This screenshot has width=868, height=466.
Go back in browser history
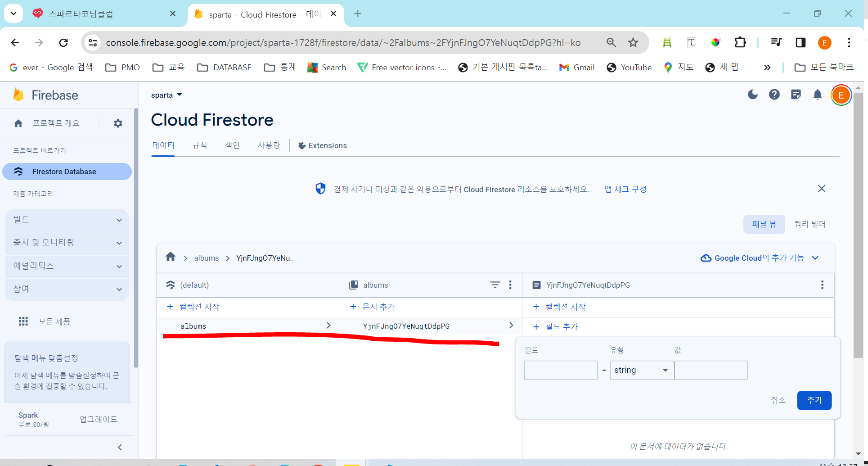15,43
